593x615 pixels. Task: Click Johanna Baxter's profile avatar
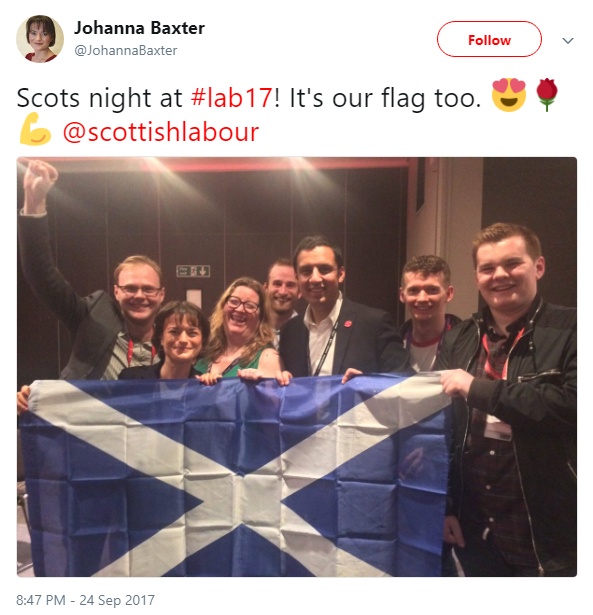pos(40,39)
